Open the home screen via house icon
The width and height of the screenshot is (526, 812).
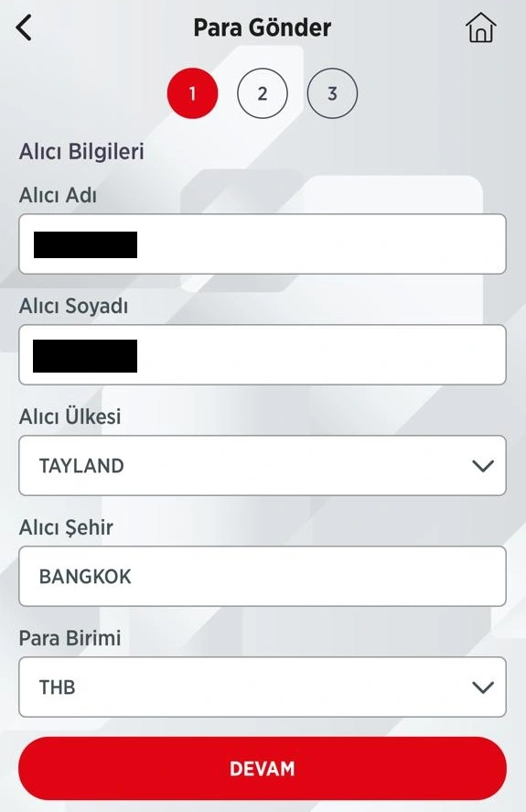click(481, 27)
